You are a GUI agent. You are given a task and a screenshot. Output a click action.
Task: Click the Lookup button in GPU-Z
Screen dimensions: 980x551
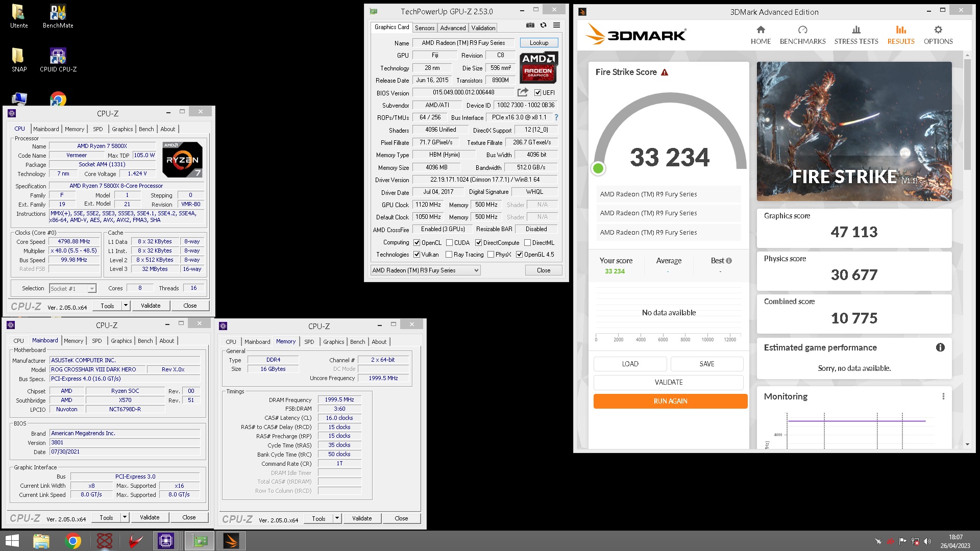[539, 43]
